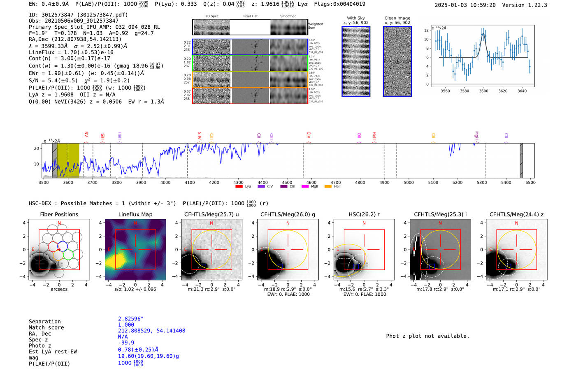Click the green fiber circle in Fiber Positions

[x=68, y=255]
